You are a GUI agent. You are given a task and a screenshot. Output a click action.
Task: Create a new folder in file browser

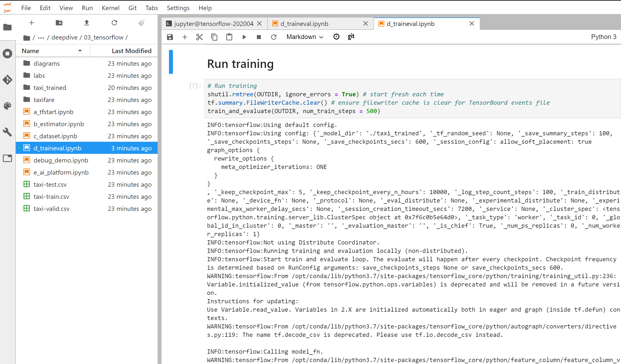[x=59, y=23]
